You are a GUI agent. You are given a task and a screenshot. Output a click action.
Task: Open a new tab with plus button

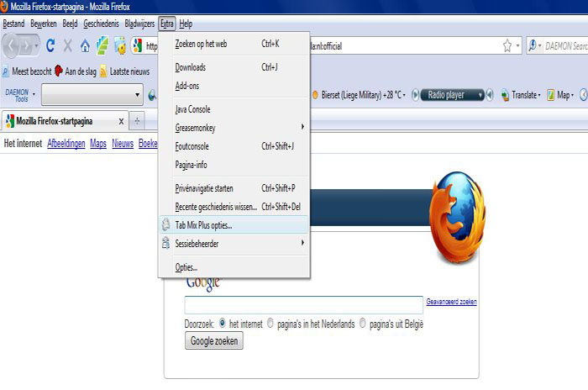tap(137, 121)
